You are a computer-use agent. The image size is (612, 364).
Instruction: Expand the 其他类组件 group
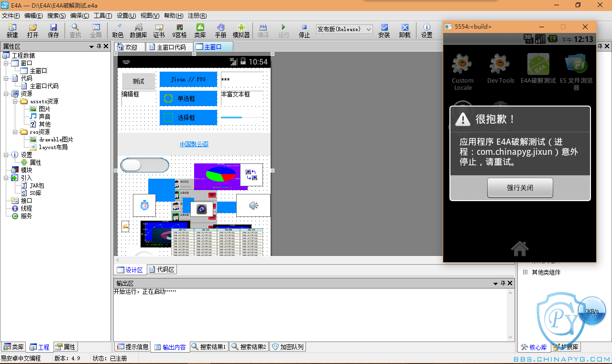coord(525,272)
